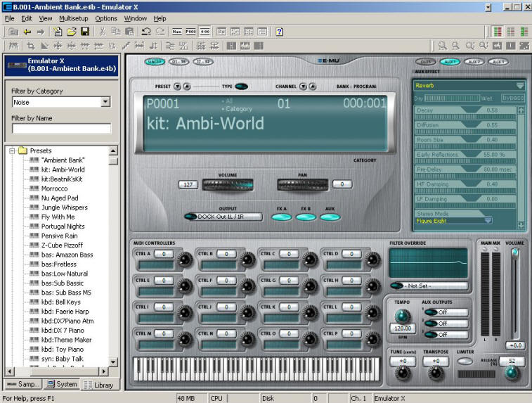532x403 pixels.
Task: Select the 'bas: Amazon Bass' preset
Action: point(67,255)
